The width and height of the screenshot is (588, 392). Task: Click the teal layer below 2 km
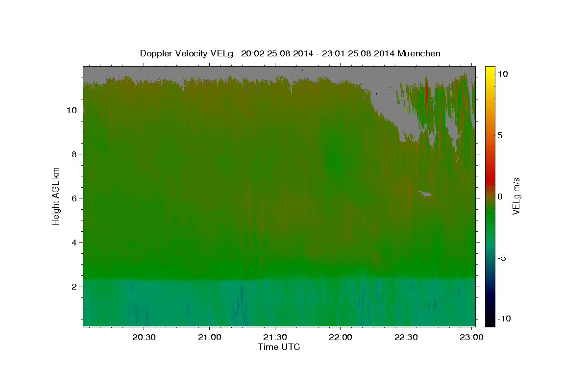[279, 302]
